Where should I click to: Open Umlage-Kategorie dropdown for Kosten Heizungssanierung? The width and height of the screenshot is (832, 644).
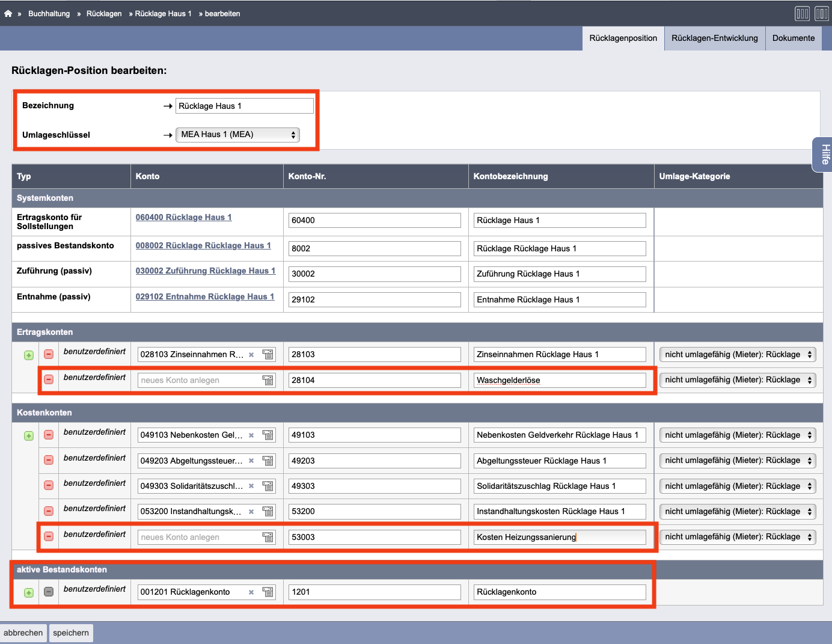[x=737, y=537]
